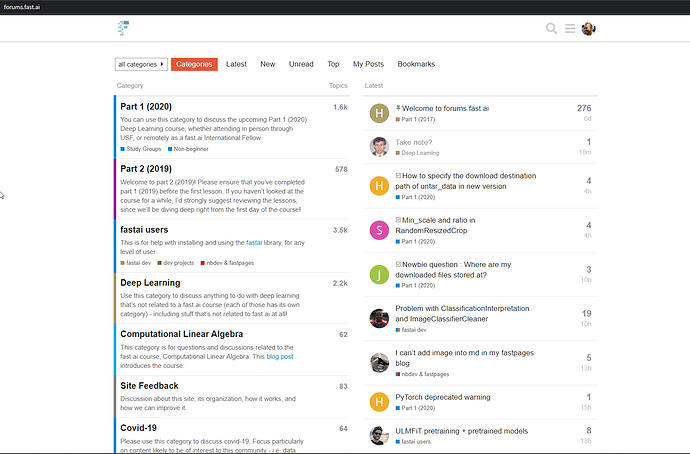Click avatar beside fastpages blog image topic

pyautogui.click(x=379, y=362)
